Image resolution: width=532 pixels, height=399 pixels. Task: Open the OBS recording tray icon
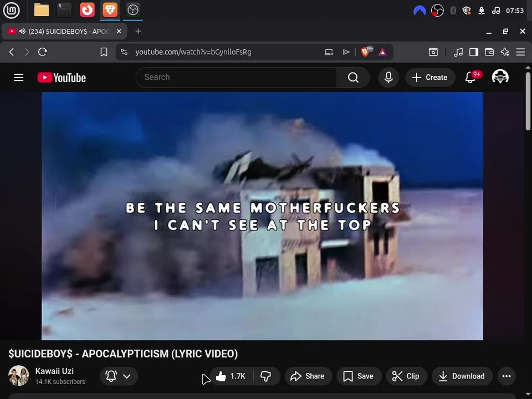point(437,11)
